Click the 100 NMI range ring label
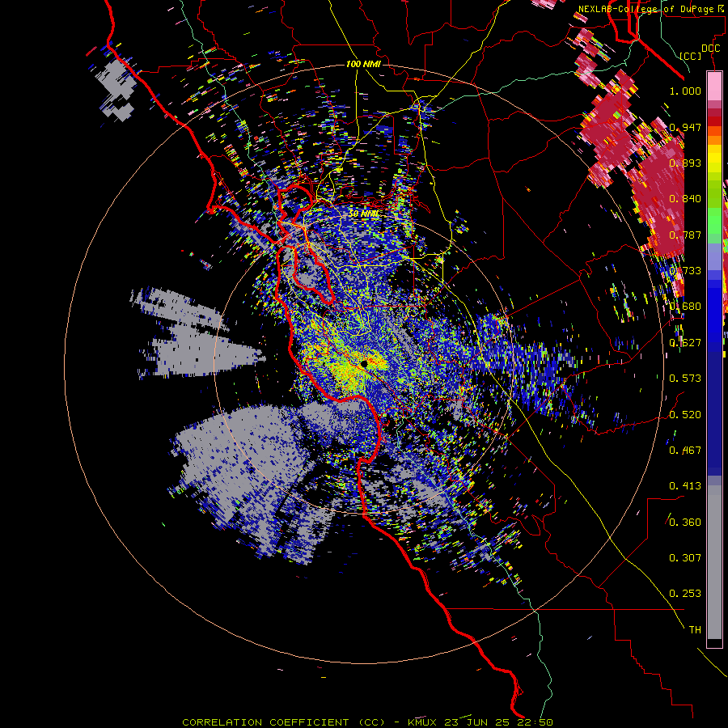 click(x=363, y=64)
